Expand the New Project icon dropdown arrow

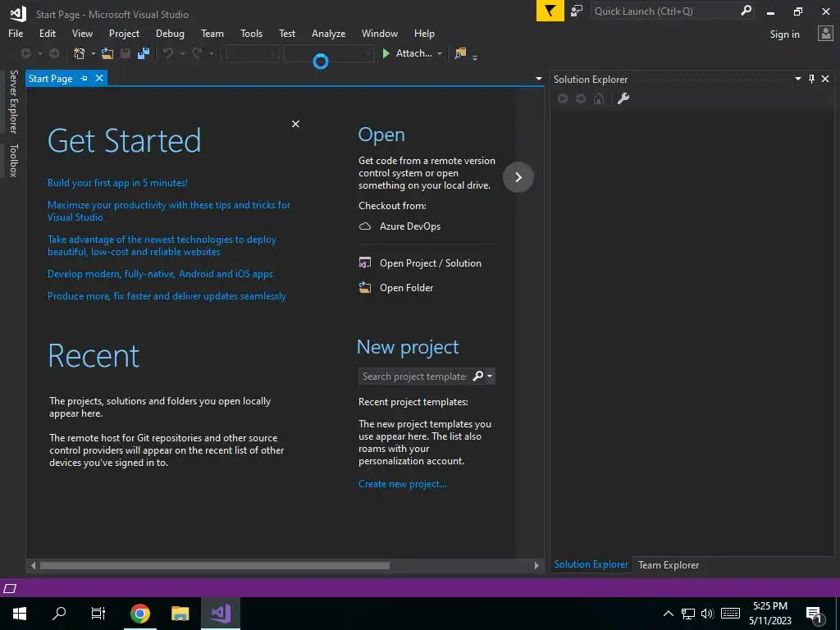point(94,53)
